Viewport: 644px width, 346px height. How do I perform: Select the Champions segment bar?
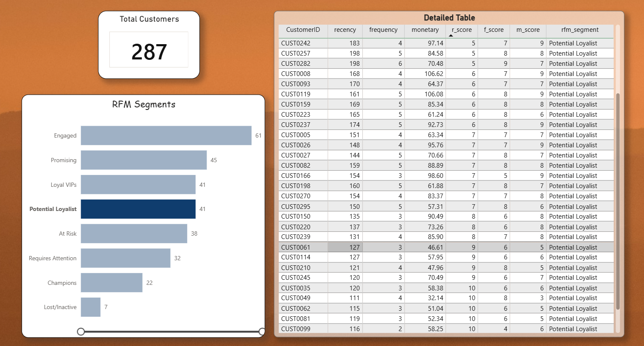coord(112,283)
